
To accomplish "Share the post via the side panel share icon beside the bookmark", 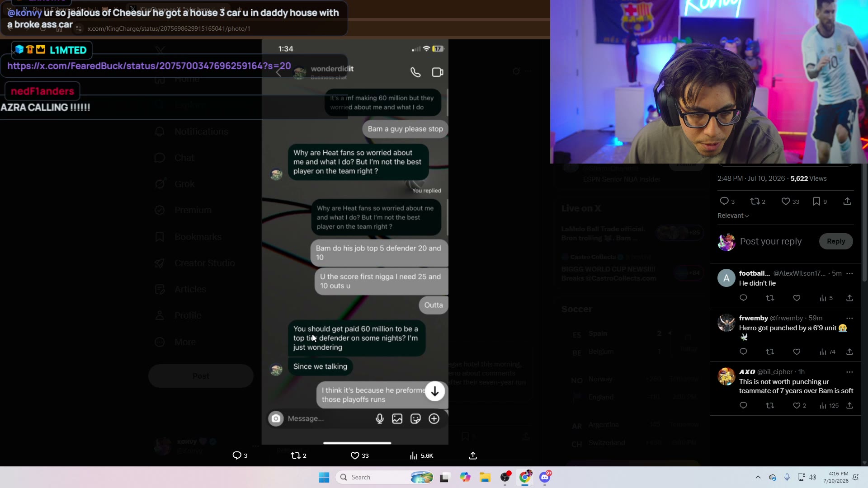I will (x=847, y=202).
